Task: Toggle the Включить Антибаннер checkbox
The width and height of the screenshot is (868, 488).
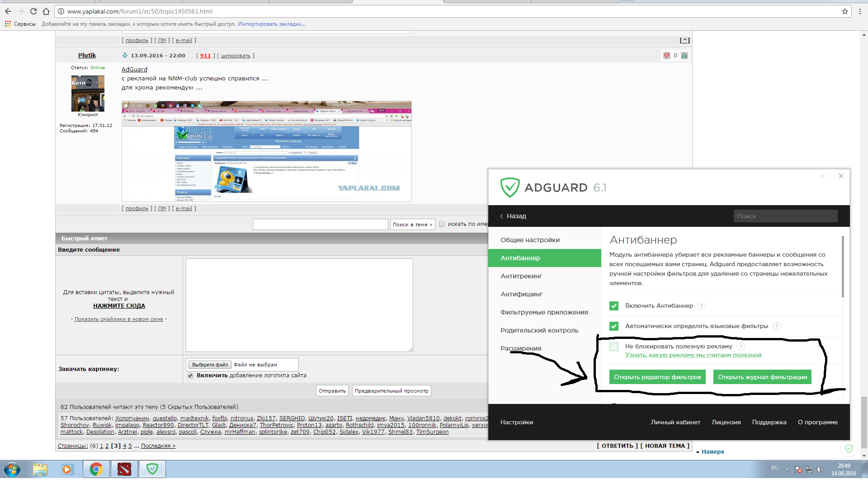Action: pos(614,306)
